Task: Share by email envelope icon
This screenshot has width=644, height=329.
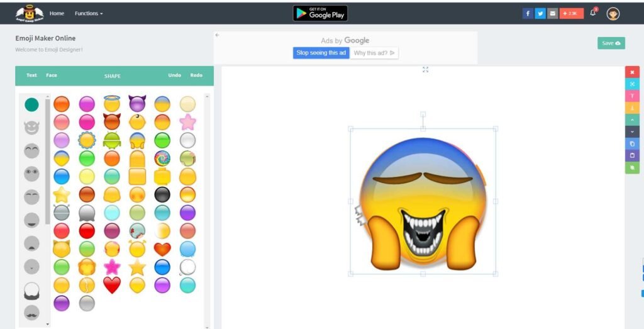Action: pos(552,14)
